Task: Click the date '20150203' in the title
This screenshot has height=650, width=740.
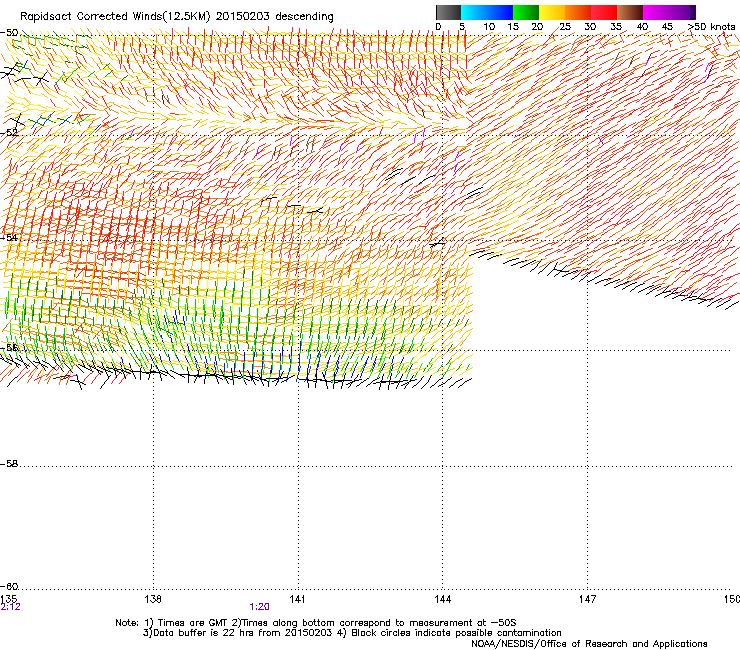Action: [243, 16]
